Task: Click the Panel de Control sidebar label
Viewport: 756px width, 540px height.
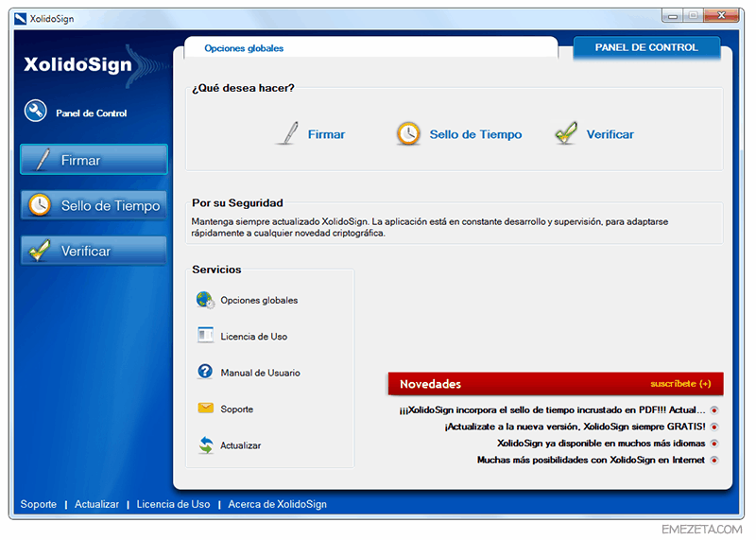Action: [x=91, y=113]
